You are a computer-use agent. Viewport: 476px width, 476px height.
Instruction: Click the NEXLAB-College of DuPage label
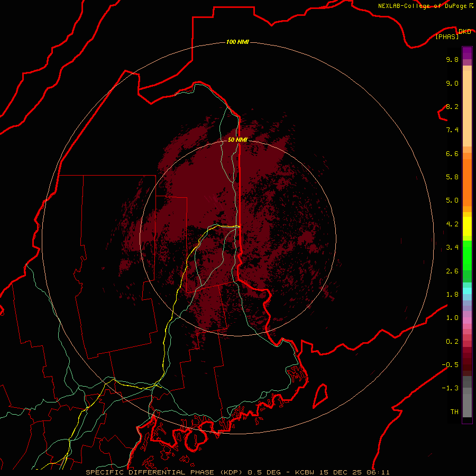[423, 6]
